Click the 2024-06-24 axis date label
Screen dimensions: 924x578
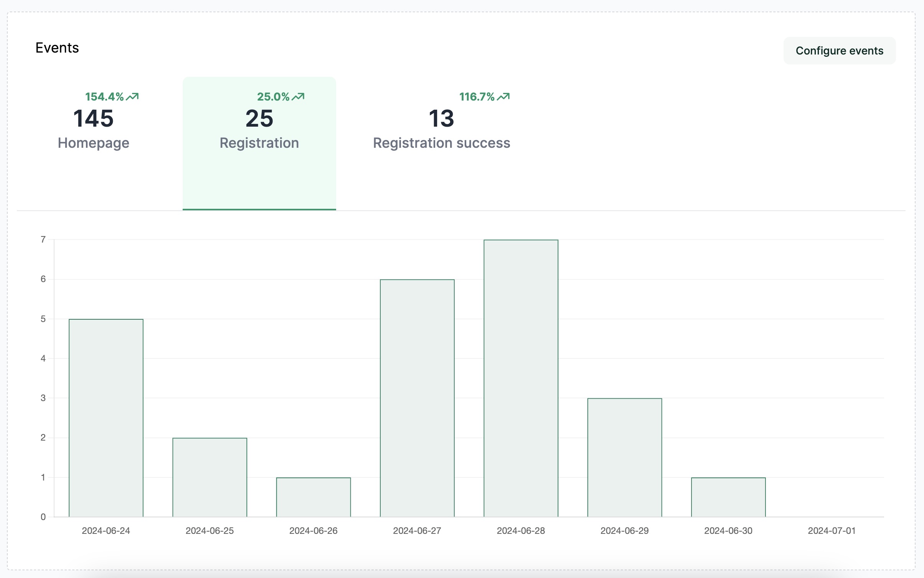106,531
